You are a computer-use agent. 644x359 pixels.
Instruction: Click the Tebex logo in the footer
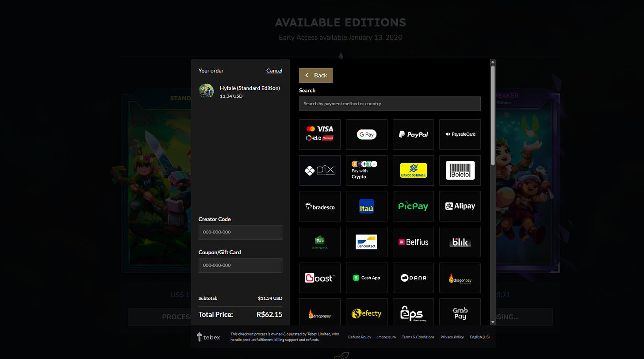(208, 337)
